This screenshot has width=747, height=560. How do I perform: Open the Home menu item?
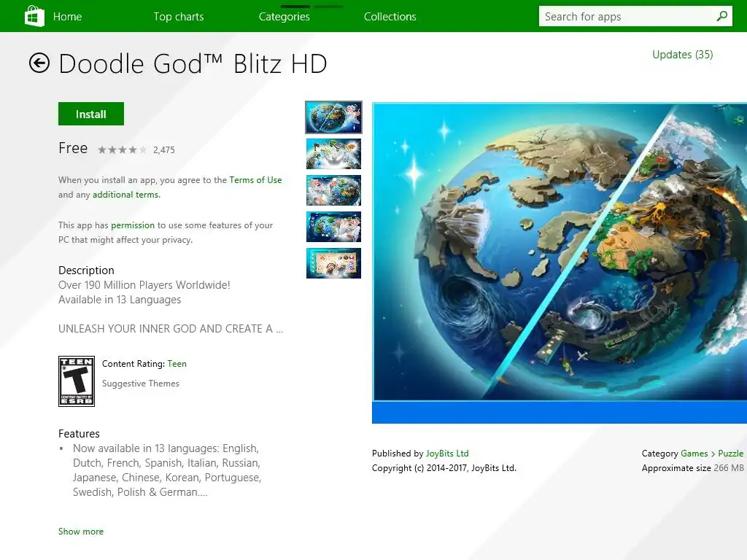pyautogui.click(x=67, y=17)
